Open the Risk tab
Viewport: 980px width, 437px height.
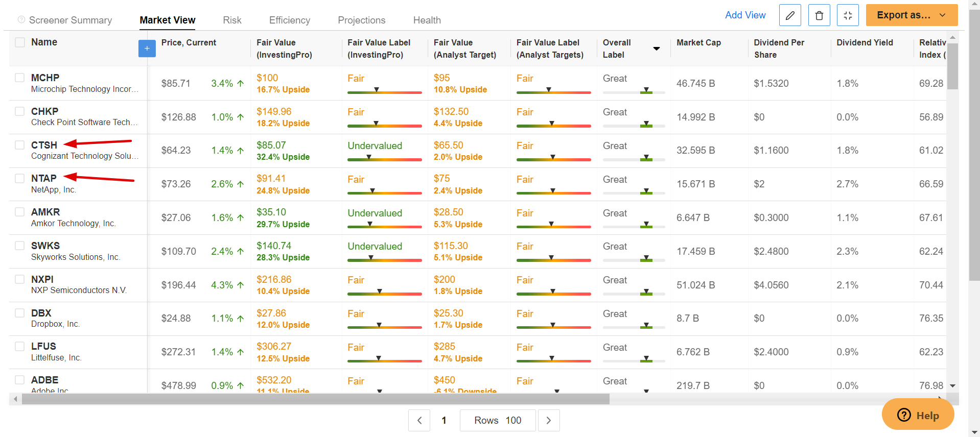(232, 20)
